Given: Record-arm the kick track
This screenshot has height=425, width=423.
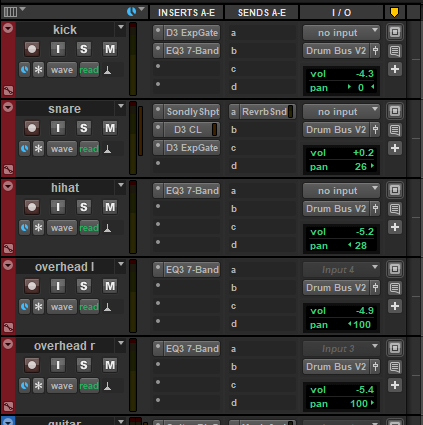Looking at the screenshot, I should point(32,49).
